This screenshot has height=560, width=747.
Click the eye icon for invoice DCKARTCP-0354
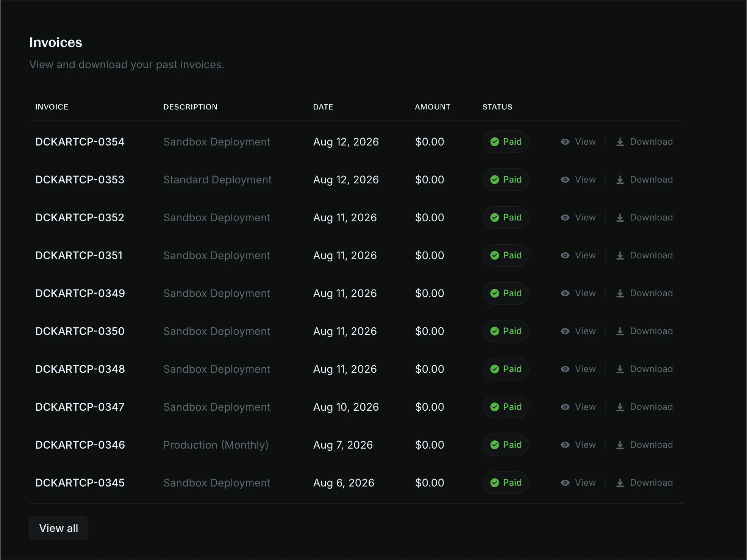pos(565,142)
